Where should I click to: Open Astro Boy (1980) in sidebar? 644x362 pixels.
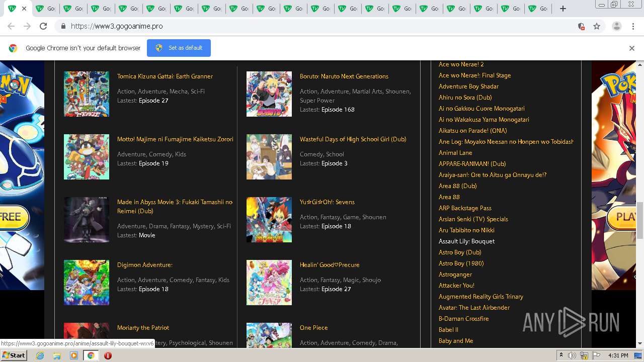point(461,263)
